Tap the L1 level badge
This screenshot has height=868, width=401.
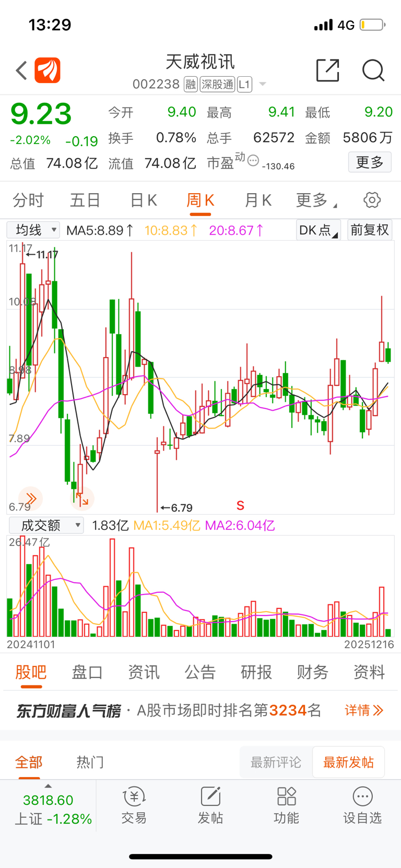click(x=244, y=85)
